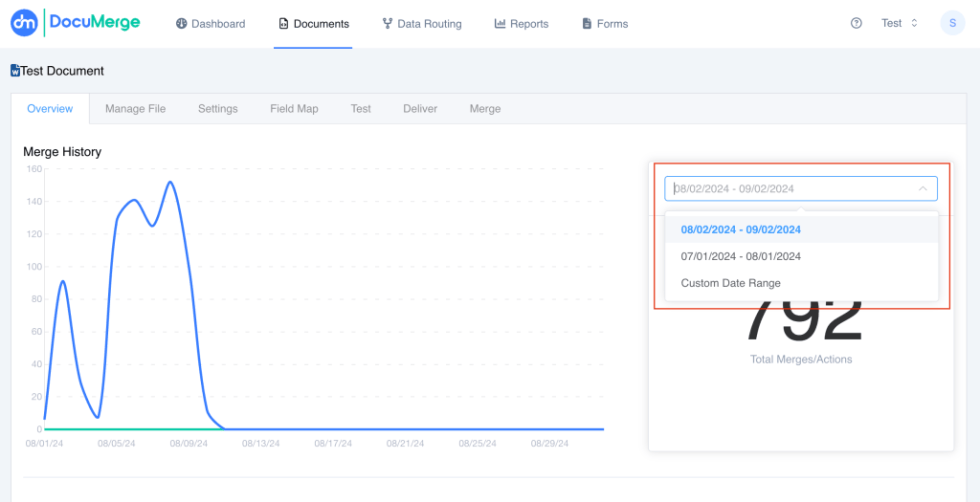This screenshot has height=502, width=980.
Task: Click the date range input field
Action: tap(801, 188)
